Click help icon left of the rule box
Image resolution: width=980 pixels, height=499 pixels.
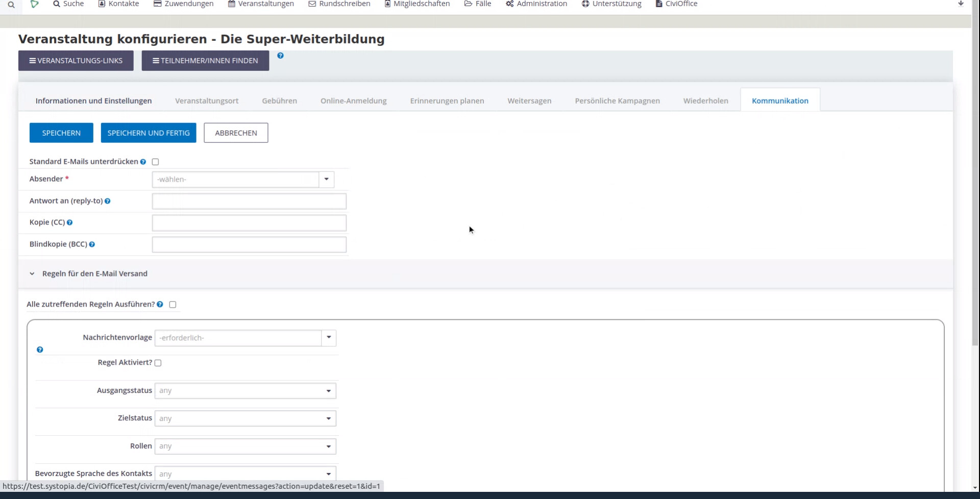[40, 350]
